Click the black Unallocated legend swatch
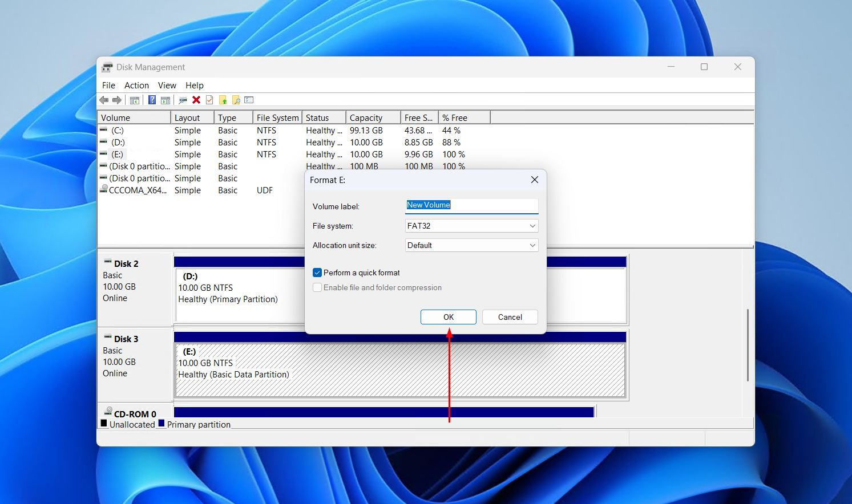 104,423
